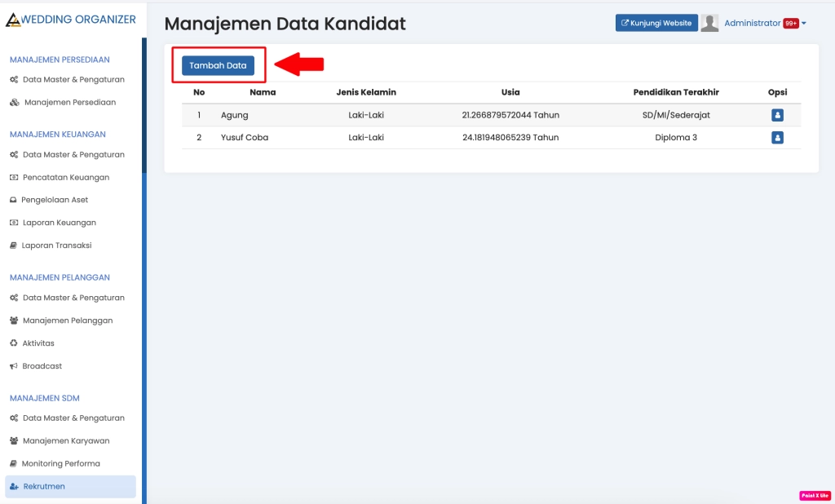The height and width of the screenshot is (504, 835).
Task: Click the Tambah Data button
Action: point(218,65)
